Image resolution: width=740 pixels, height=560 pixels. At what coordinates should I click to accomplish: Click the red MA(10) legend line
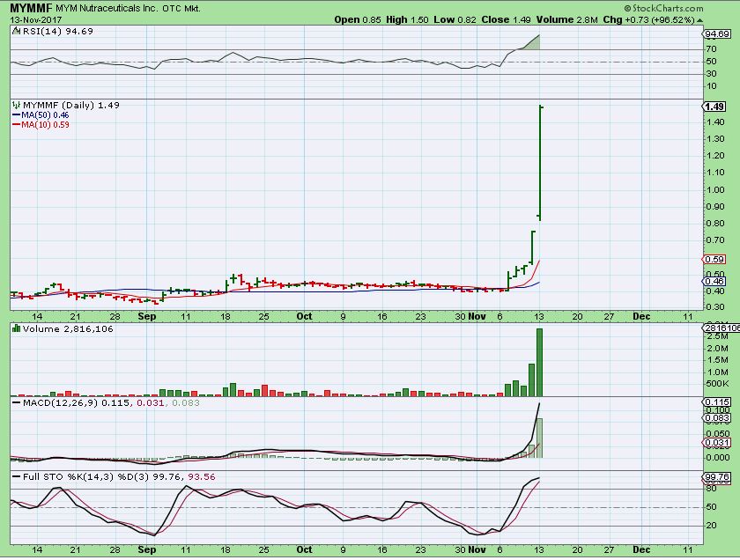click(x=13, y=125)
